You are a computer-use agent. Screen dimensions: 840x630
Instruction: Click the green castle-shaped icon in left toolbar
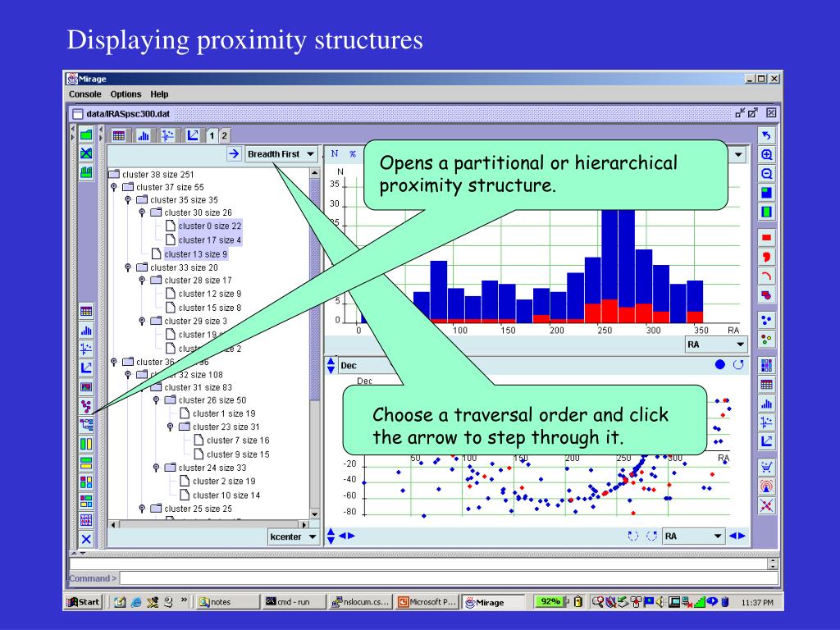(86, 172)
